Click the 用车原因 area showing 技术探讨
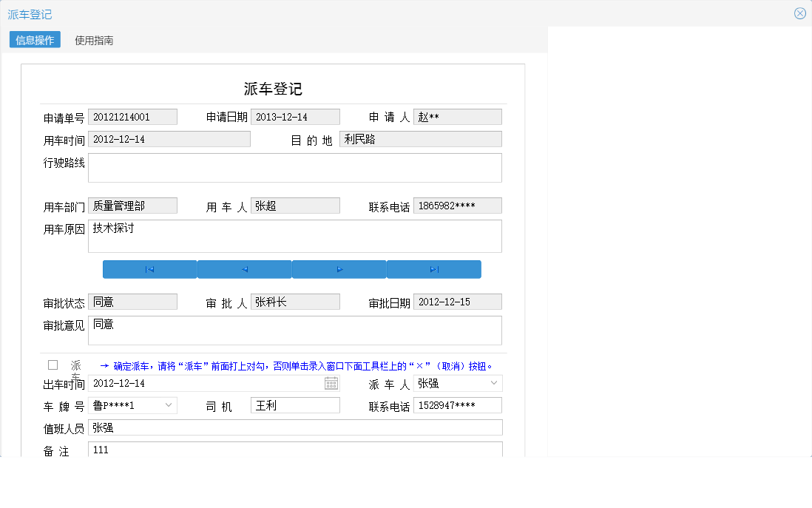The image size is (812, 508). [x=294, y=236]
